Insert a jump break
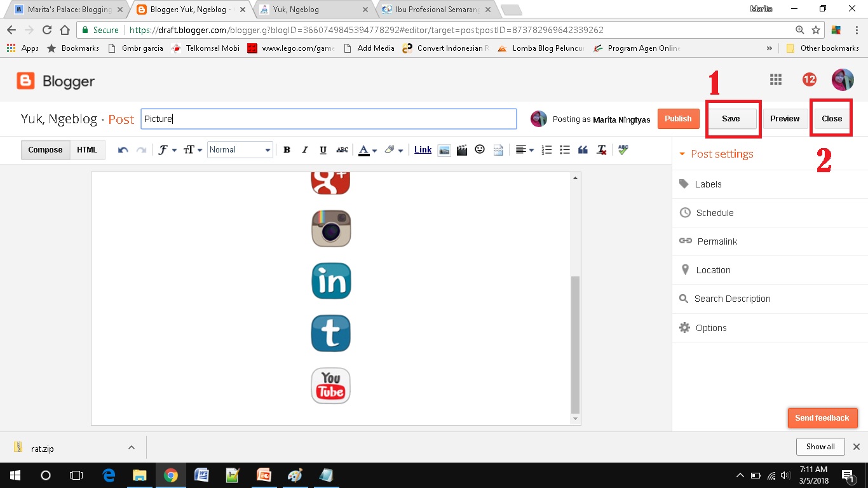Screen dimensions: 868x488 498,149
